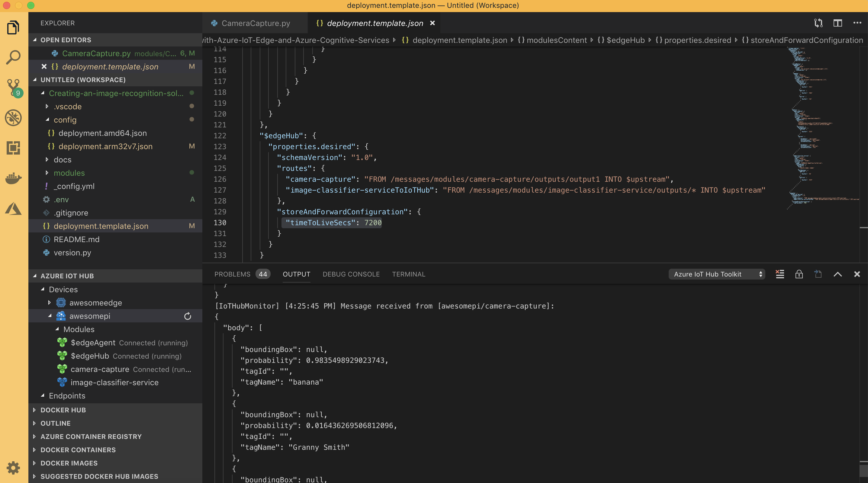Maximize the bottom panel with the chevron
This screenshot has height=483, width=868.
838,274
